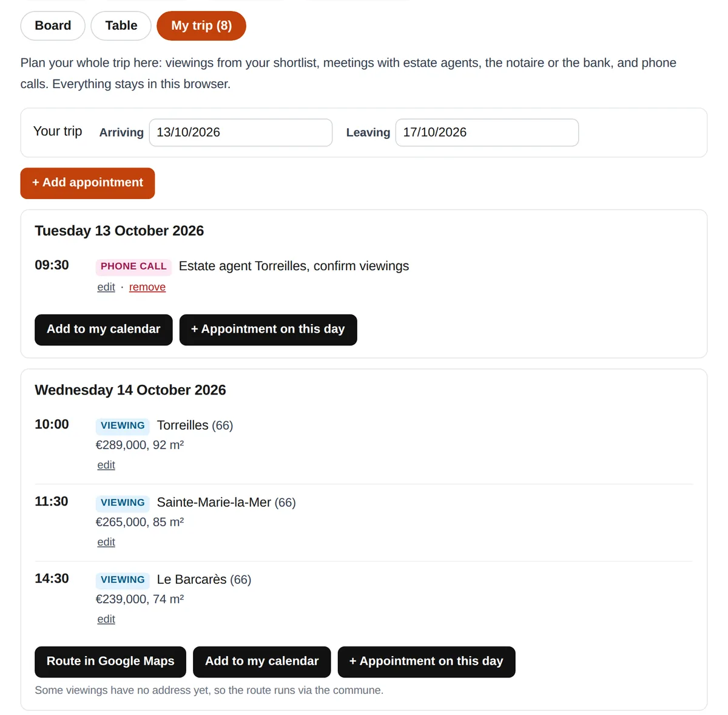Image resolution: width=728 pixels, height=715 pixels.
Task: Click the Arriving date field
Action: click(241, 132)
